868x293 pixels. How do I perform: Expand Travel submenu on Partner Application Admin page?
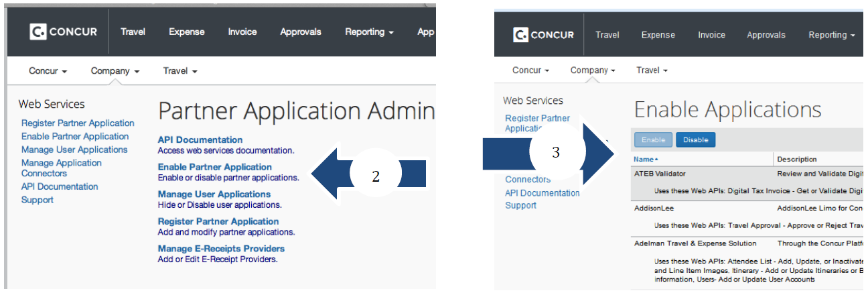[180, 70]
